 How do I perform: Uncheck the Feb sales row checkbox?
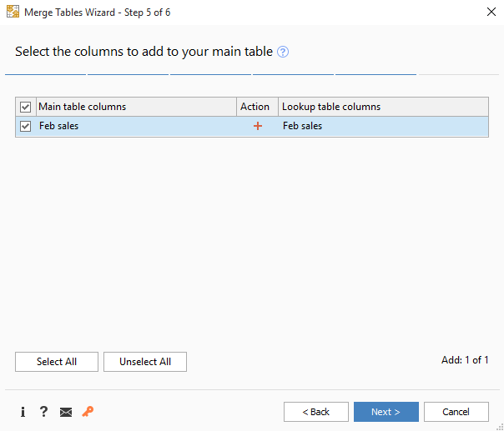pos(25,126)
